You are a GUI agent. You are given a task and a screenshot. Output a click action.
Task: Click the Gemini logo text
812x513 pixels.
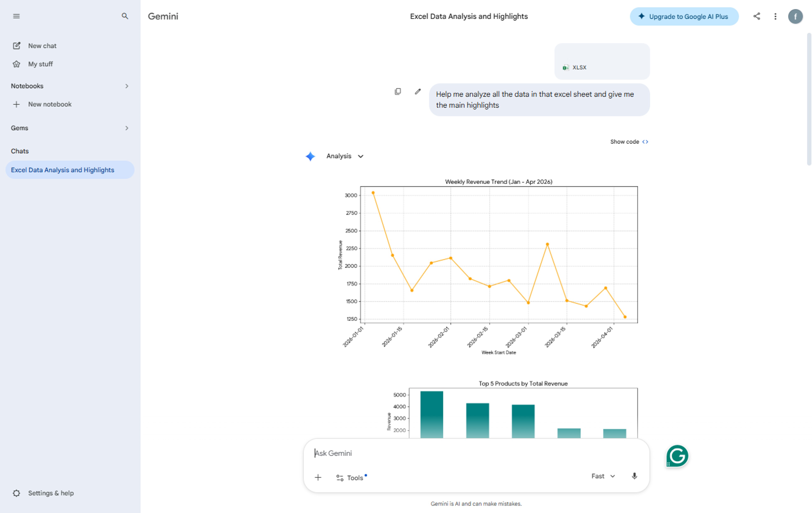tap(163, 16)
